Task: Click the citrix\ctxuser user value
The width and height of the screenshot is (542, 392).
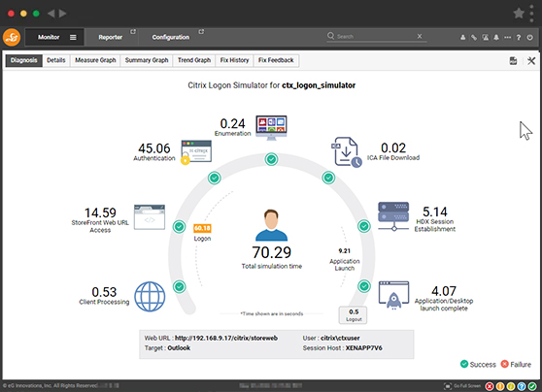Action: (x=340, y=338)
